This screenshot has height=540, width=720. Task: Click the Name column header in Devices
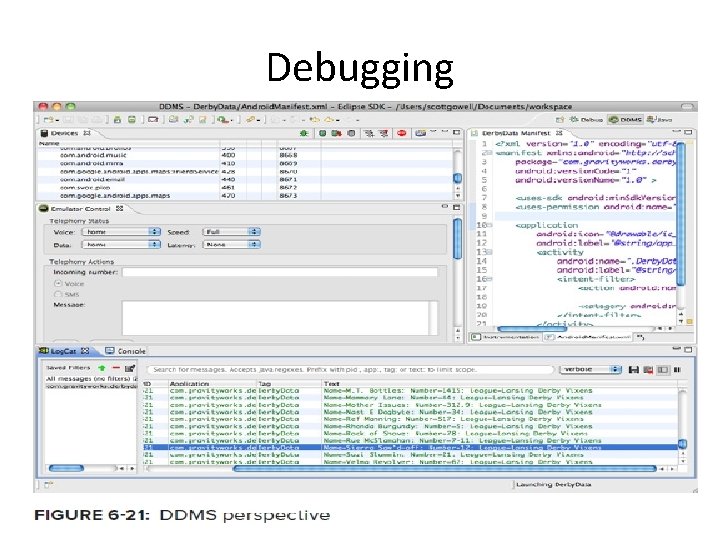[129, 143]
